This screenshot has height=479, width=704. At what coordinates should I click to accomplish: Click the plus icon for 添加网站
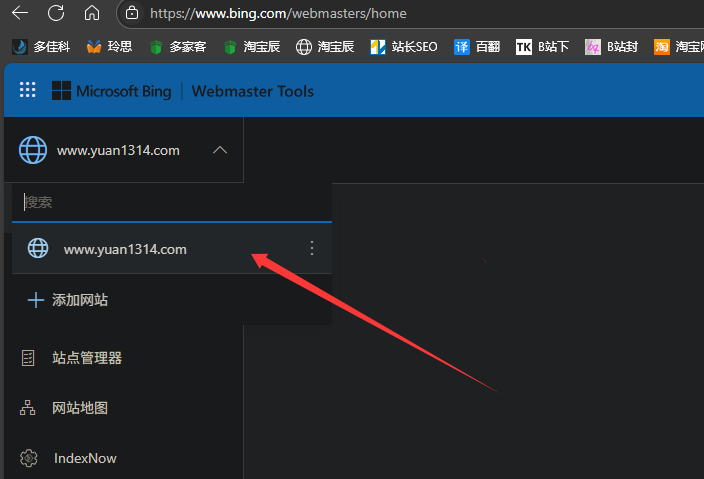[x=36, y=300]
